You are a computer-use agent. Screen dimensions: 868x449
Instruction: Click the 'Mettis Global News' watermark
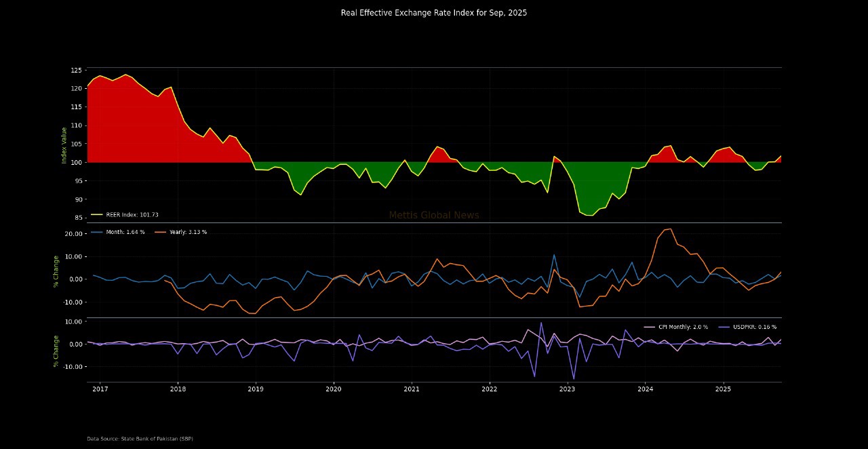pyautogui.click(x=434, y=215)
